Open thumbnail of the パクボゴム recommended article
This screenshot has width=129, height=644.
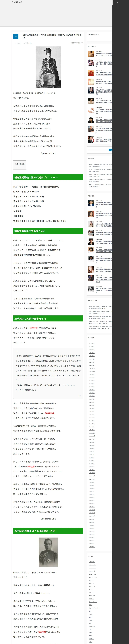click(91, 62)
